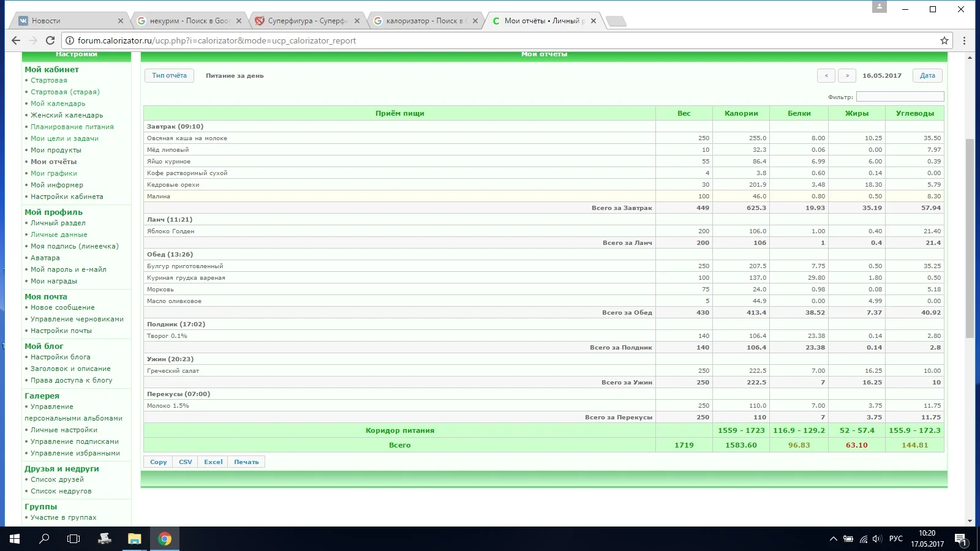Reload the current page
This screenshot has height=551, width=980.
[x=50, y=40]
